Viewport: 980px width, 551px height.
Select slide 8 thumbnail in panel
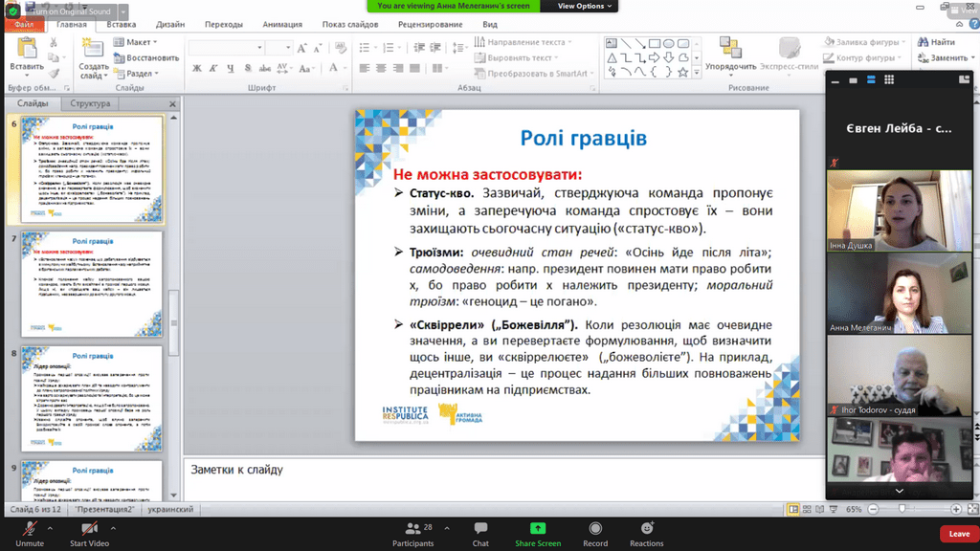click(x=92, y=399)
